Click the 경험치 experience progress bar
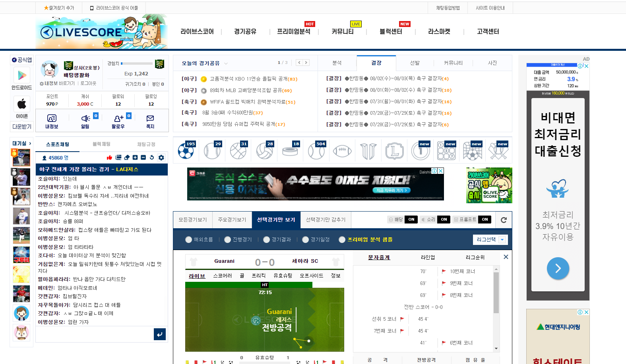 [137, 64]
